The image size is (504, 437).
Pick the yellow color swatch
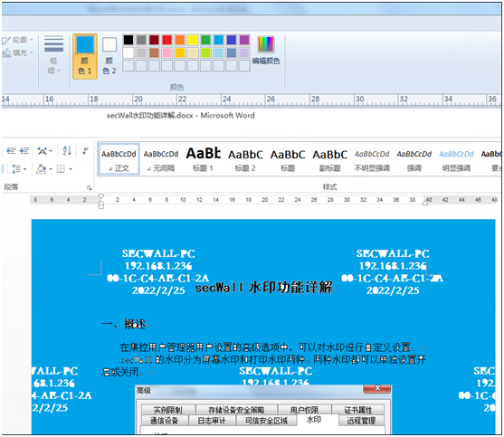(x=193, y=40)
